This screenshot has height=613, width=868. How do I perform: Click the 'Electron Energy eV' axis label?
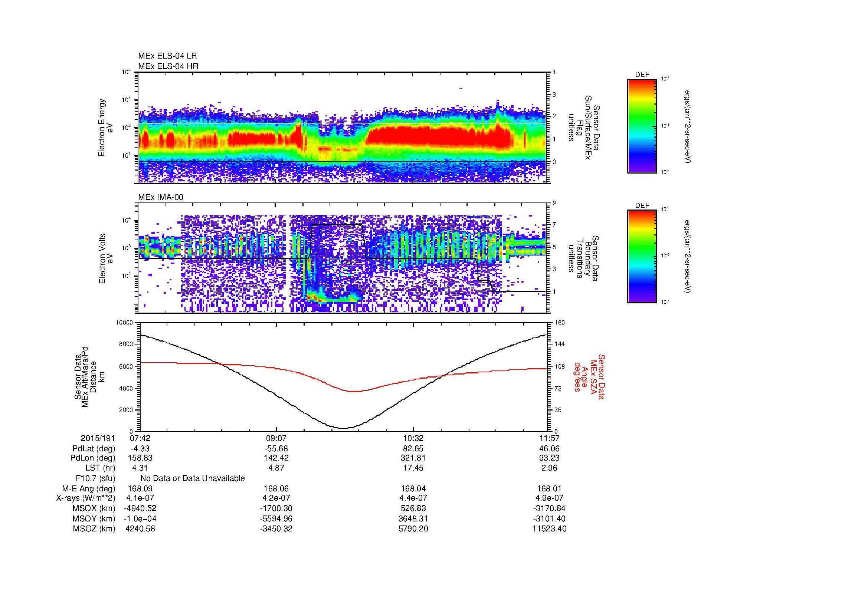pyautogui.click(x=105, y=128)
